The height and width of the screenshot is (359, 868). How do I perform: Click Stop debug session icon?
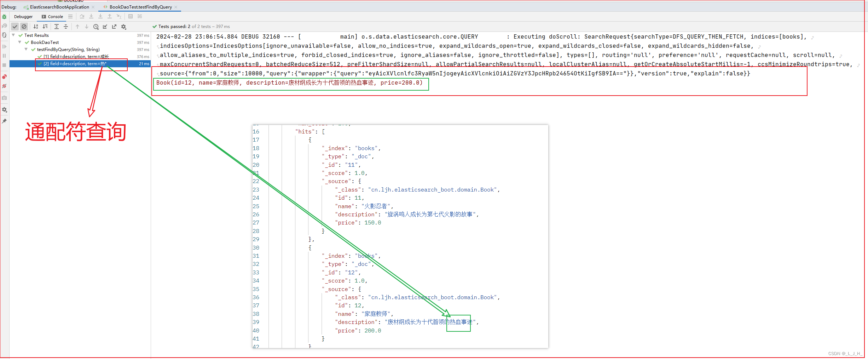tap(4, 65)
